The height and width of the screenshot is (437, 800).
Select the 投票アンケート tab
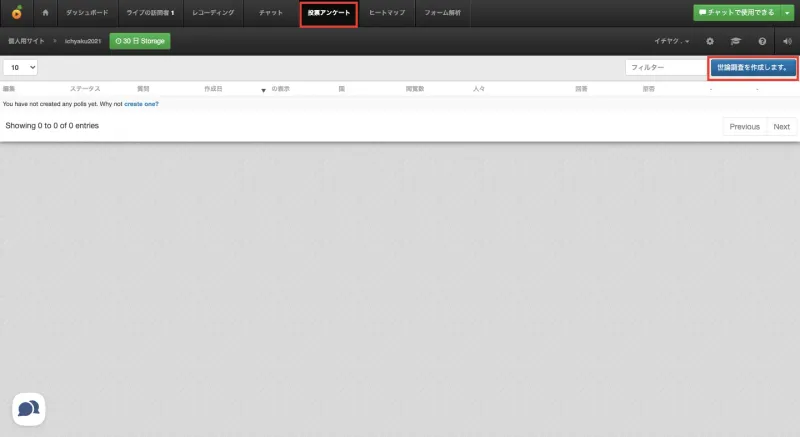pos(329,13)
